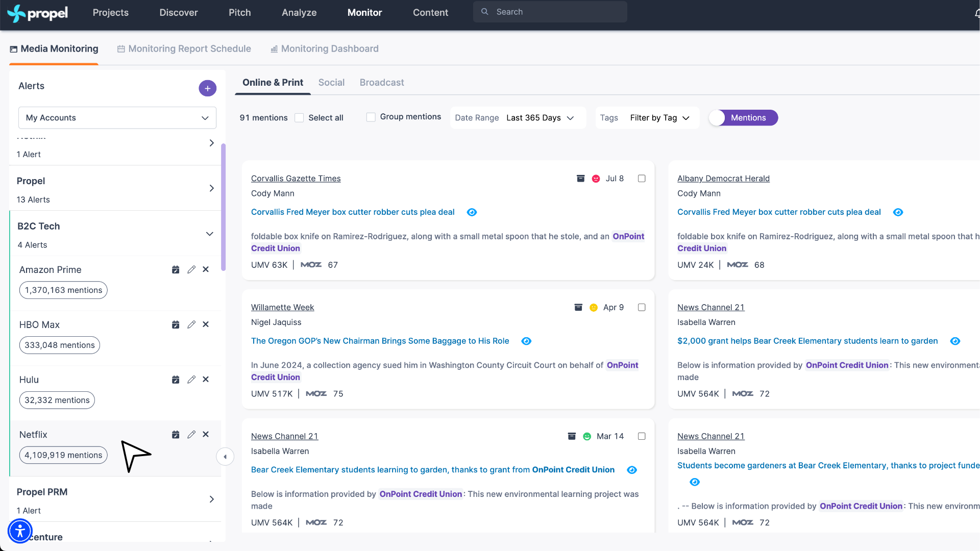Viewport: 980px width, 551px height.
Task: Add a new alert with plus button
Action: coord(207,88)
